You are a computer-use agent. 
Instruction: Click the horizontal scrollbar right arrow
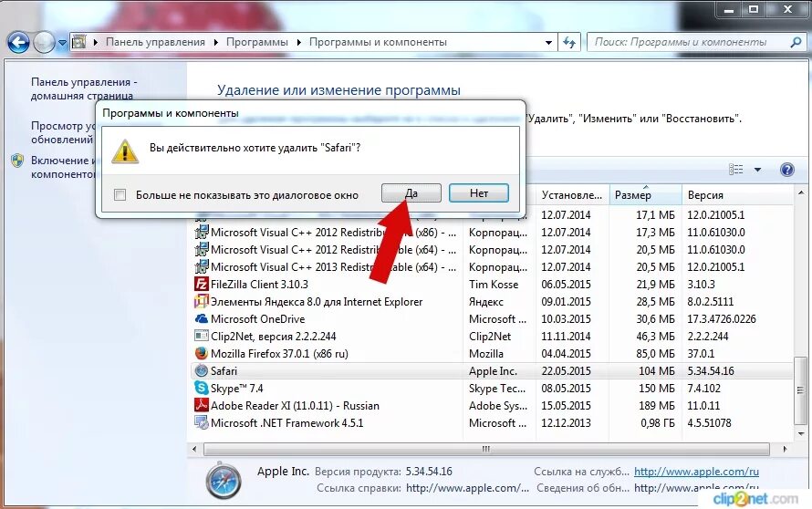pos(785,449)
